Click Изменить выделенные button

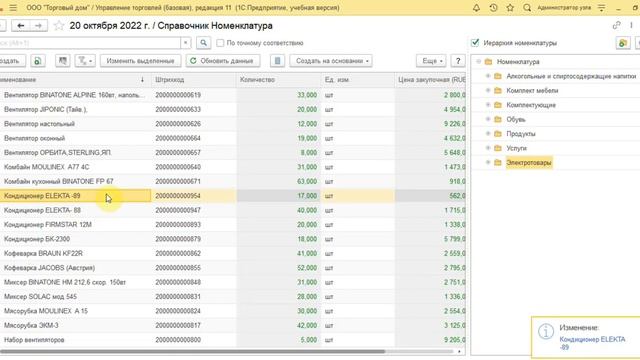140,61
